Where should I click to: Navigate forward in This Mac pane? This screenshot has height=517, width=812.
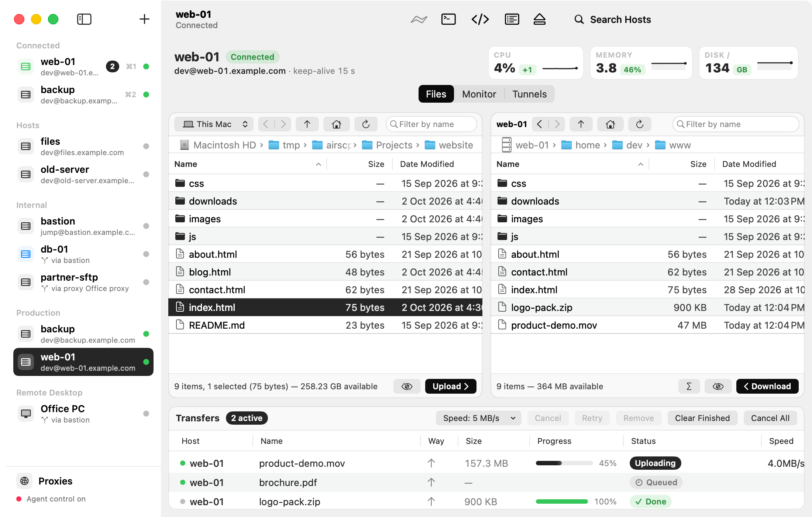point(283,124)
